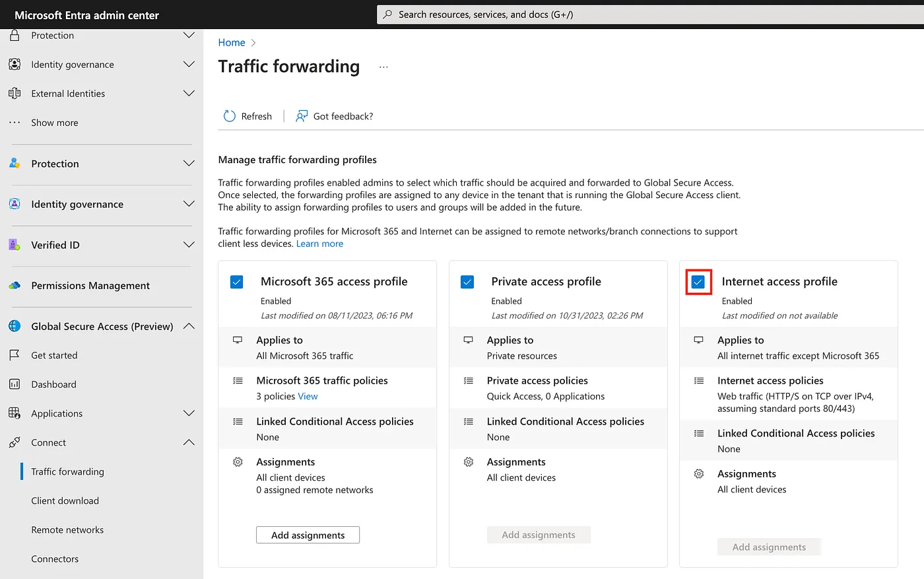Click the Refresh icon in the toolbar

[229, 116]
